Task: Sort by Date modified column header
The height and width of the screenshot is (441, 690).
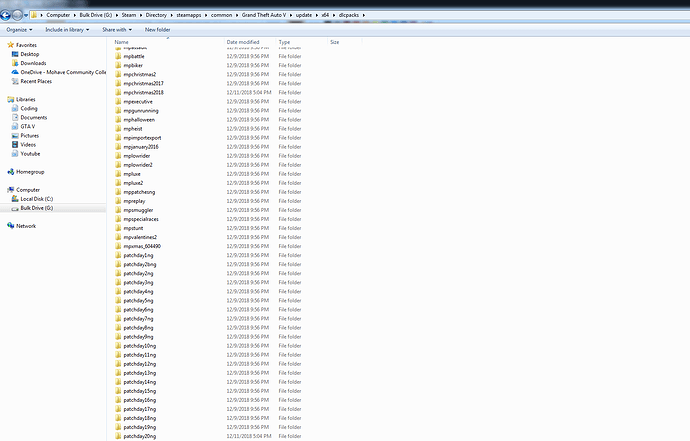Action: (243, 42)
